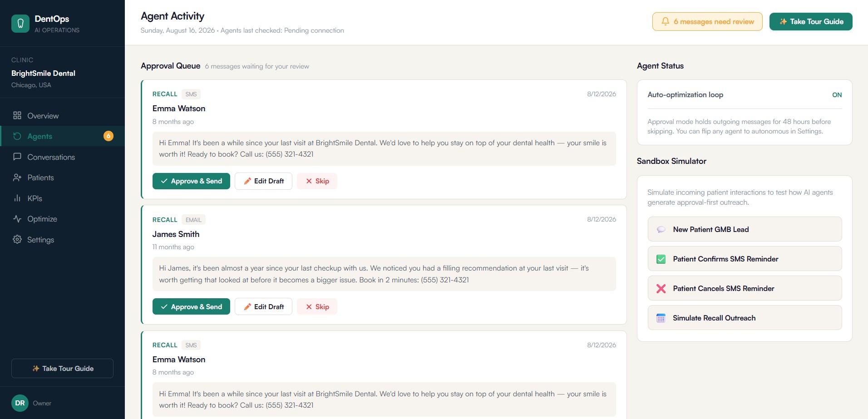This screenshot has height=419, width=868.
Task: Skip the James Smith recall email
Action: click(317, 307)
